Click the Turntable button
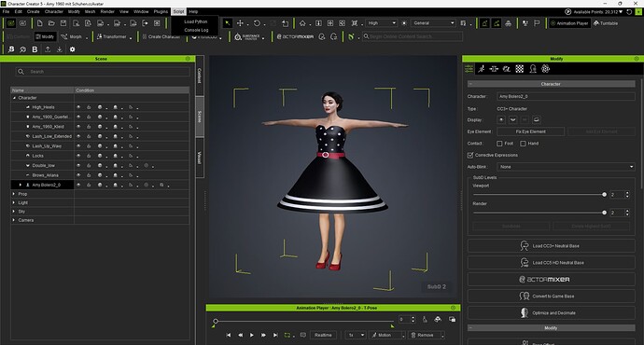The height and width of the screenshot is (345, 644). point(606,23)
